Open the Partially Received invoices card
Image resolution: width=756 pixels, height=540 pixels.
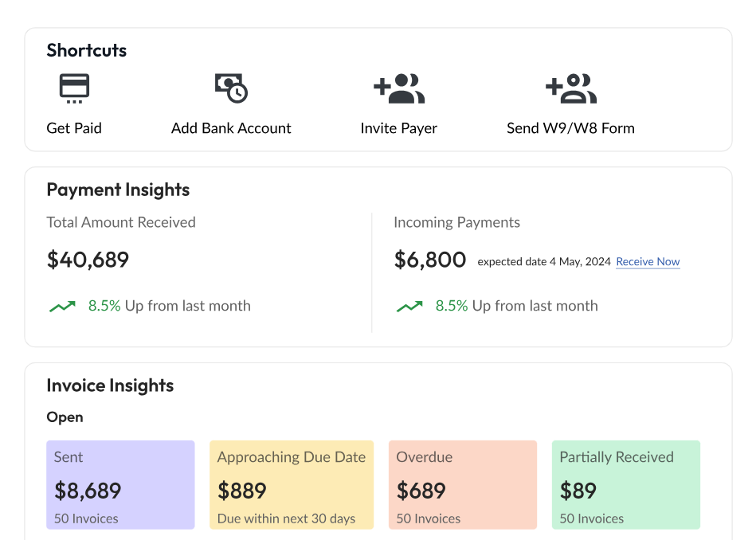626,484
